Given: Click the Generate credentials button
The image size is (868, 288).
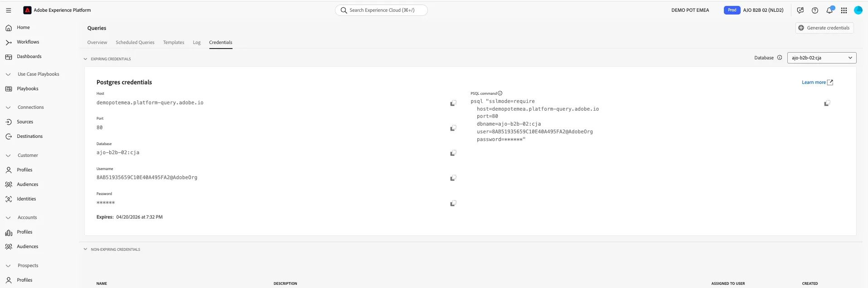Looking at the screenshot, I should [x=824, y=28].
